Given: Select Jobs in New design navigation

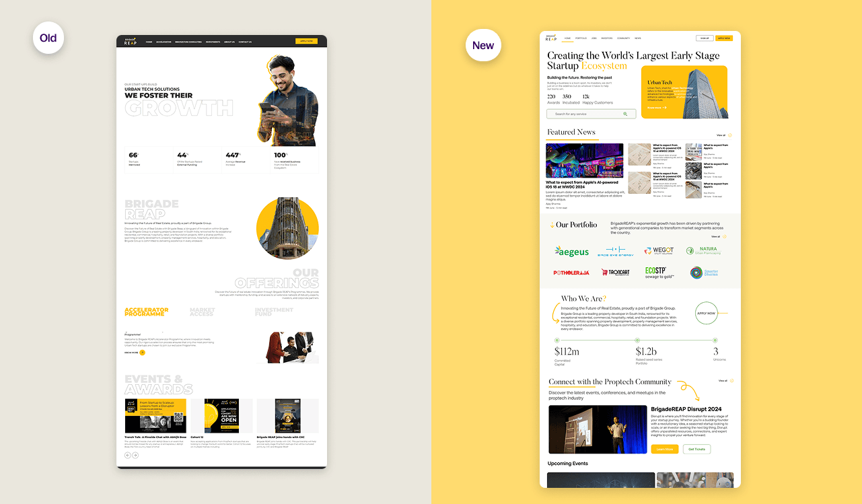Looking at the screenshot, I should click(x=594, y=38).
